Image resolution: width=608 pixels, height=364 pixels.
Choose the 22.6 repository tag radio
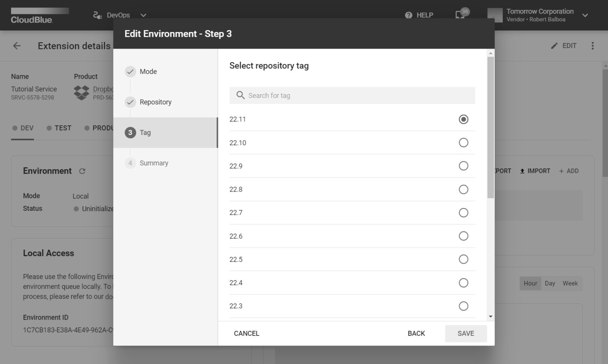(x=463, y=236)
